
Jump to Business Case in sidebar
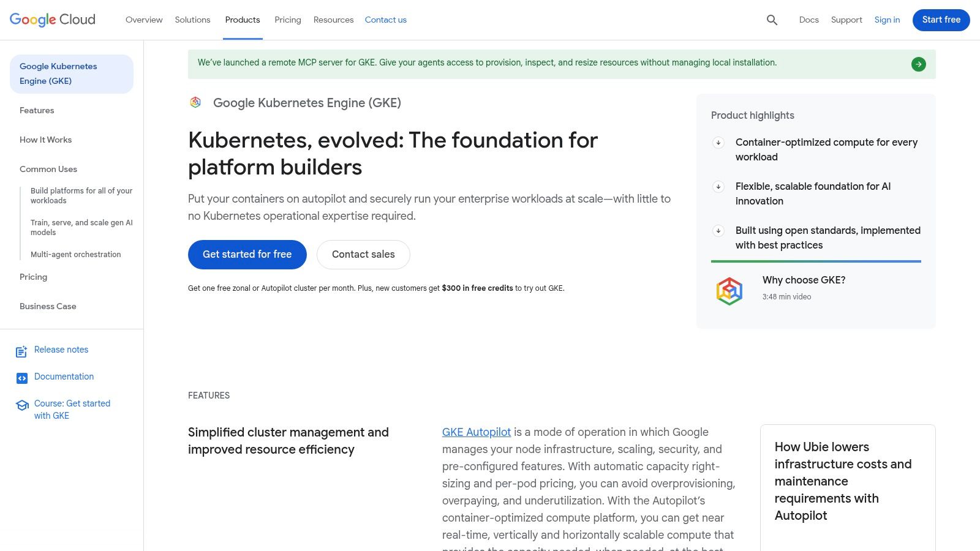48,306
